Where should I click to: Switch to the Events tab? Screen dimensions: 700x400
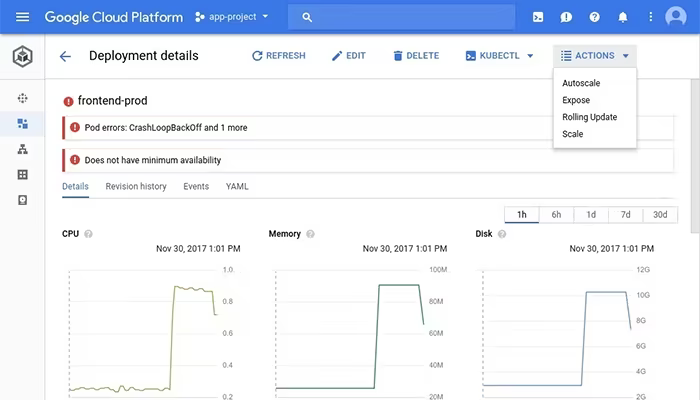(196, 186)
